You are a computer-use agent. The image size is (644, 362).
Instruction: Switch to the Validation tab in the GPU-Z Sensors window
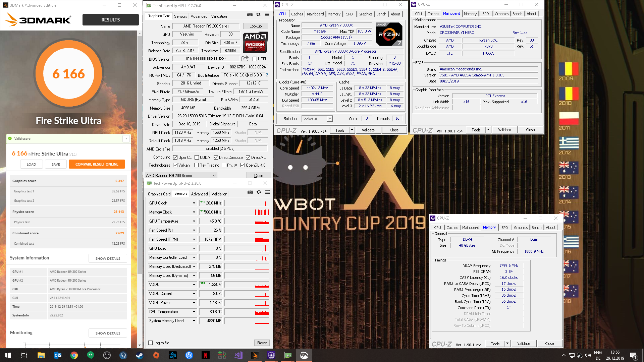(x=219, y=194)
